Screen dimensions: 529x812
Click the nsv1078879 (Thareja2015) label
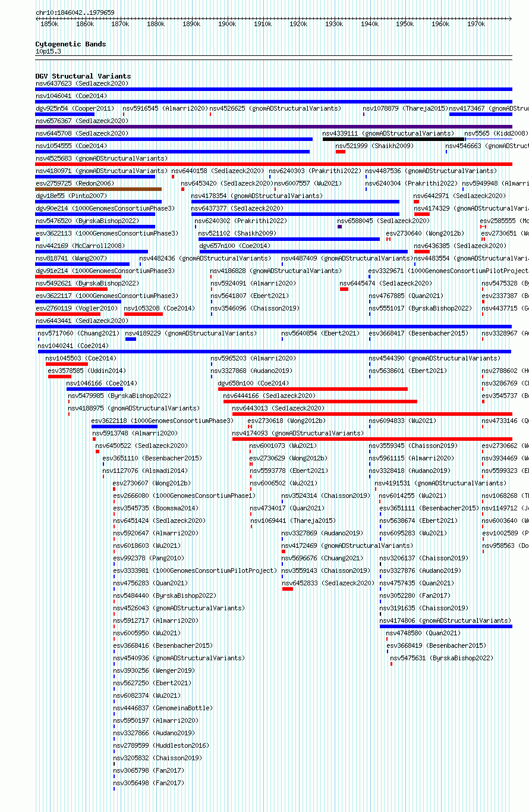[405, 108]
